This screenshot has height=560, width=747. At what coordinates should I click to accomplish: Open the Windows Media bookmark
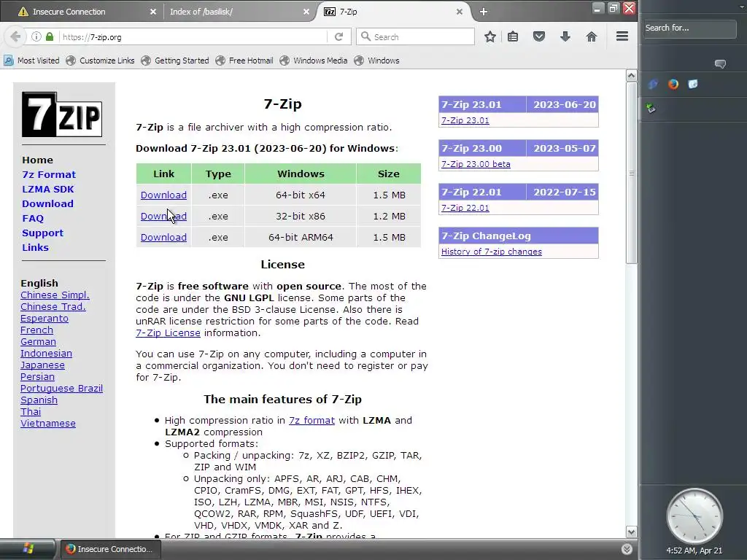tap(314, 61)
